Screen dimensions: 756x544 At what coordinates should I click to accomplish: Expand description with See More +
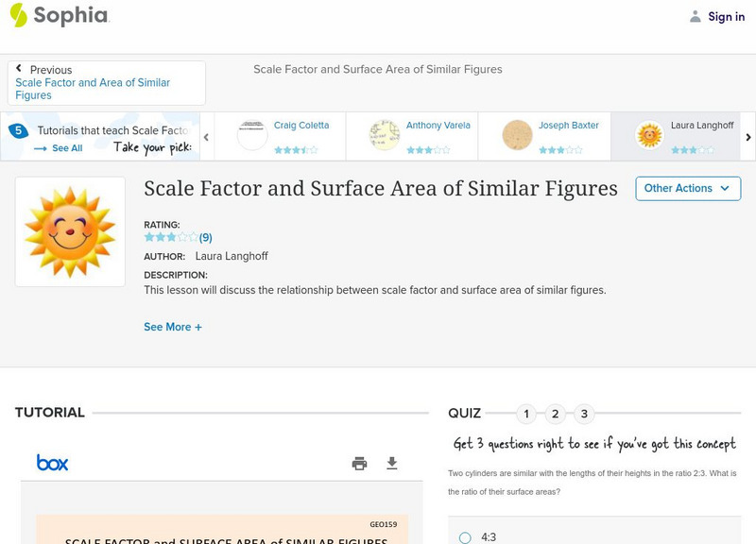[173, 327]
